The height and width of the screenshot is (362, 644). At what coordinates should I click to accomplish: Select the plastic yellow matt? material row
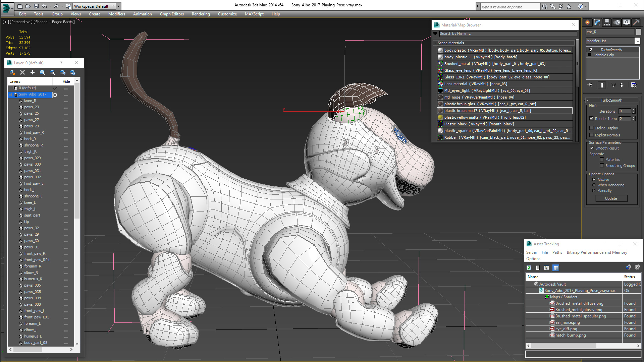(505, 117)
